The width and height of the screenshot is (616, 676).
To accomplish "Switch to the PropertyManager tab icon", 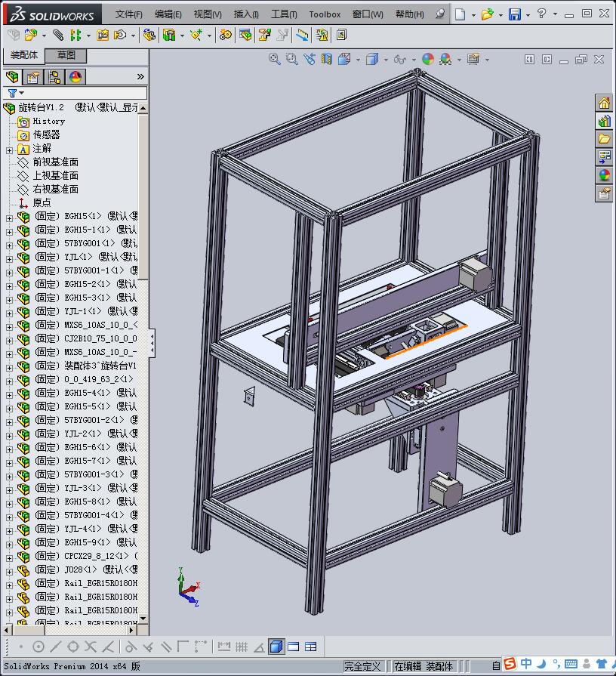I will (33, 77).
